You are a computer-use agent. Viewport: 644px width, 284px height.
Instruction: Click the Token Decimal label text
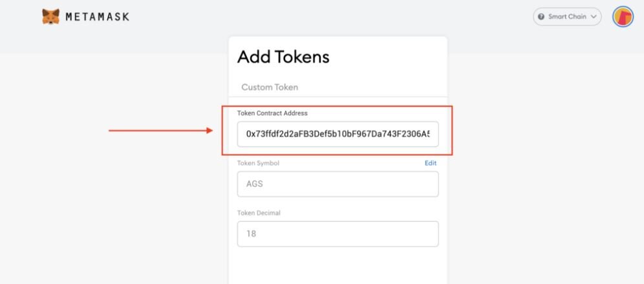259,213
